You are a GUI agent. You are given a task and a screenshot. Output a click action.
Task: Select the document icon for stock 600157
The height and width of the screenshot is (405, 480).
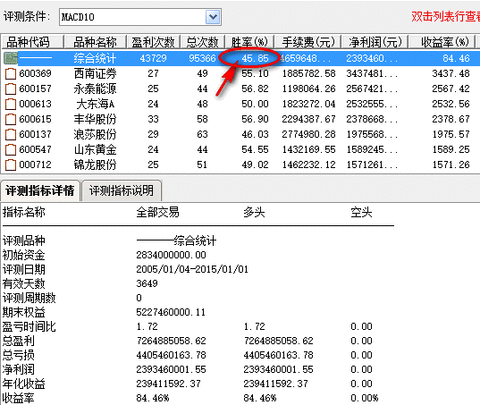[10, 89]
